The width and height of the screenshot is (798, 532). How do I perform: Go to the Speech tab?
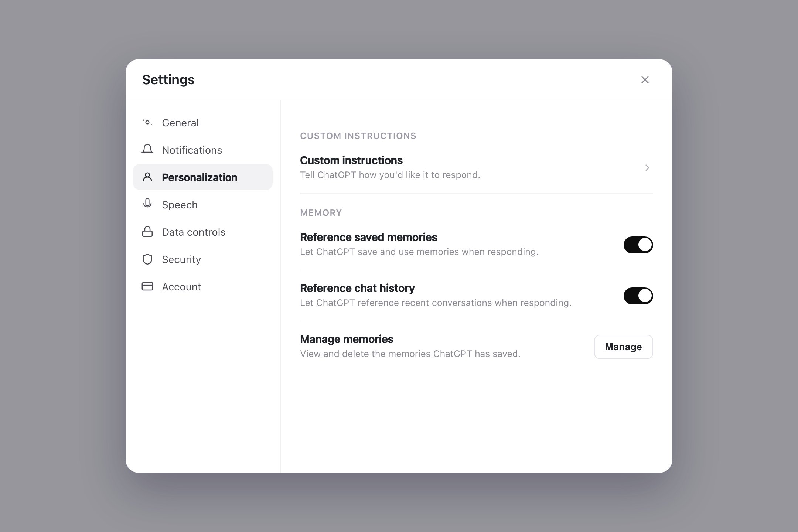pyautogui.click(x=203, y=205)
